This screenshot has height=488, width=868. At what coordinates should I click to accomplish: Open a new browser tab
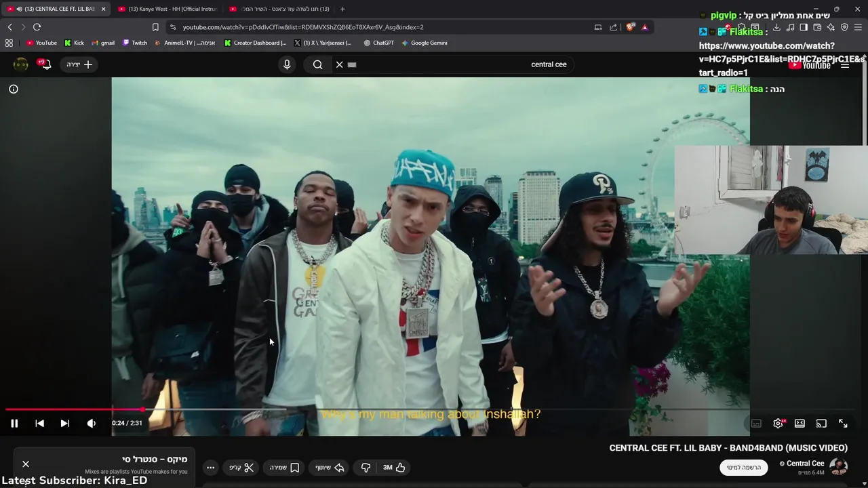[x=342, y=9]
